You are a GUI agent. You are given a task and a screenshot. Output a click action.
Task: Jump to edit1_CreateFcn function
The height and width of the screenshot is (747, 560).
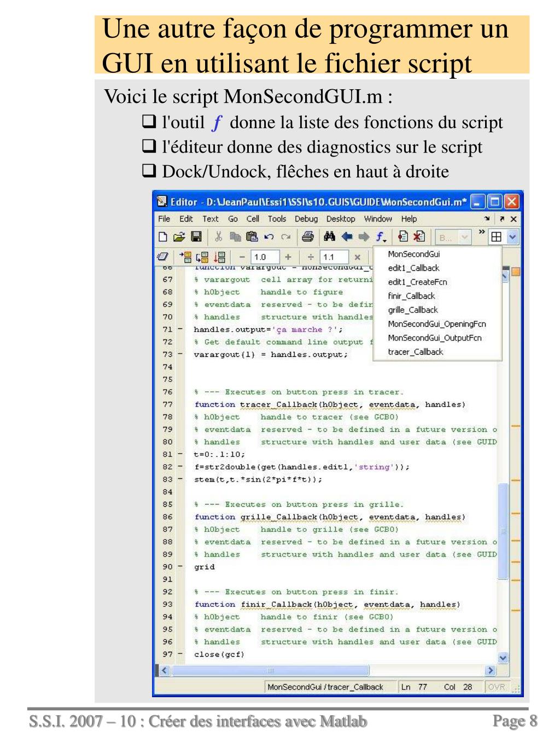(x=418, y=282)
